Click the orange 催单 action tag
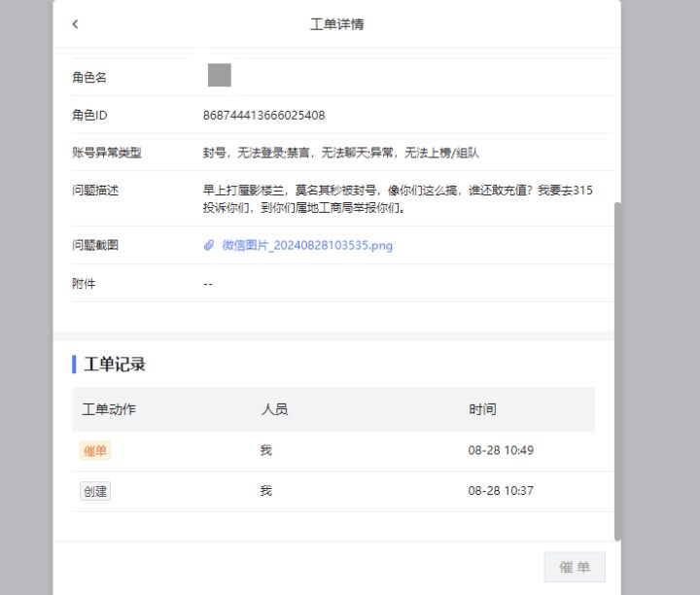Screen dimensions: 700x595 [95, 451]
